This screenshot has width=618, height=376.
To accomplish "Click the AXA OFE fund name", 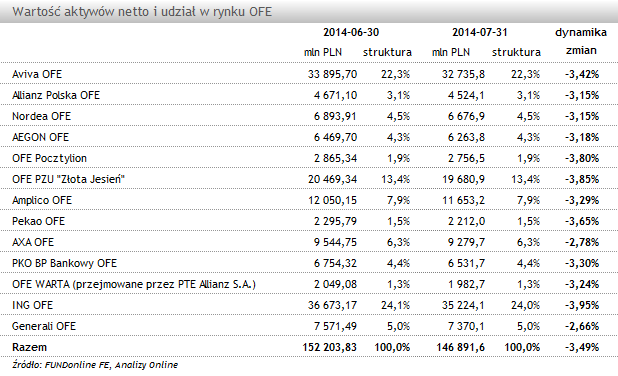I will point(33,242).
